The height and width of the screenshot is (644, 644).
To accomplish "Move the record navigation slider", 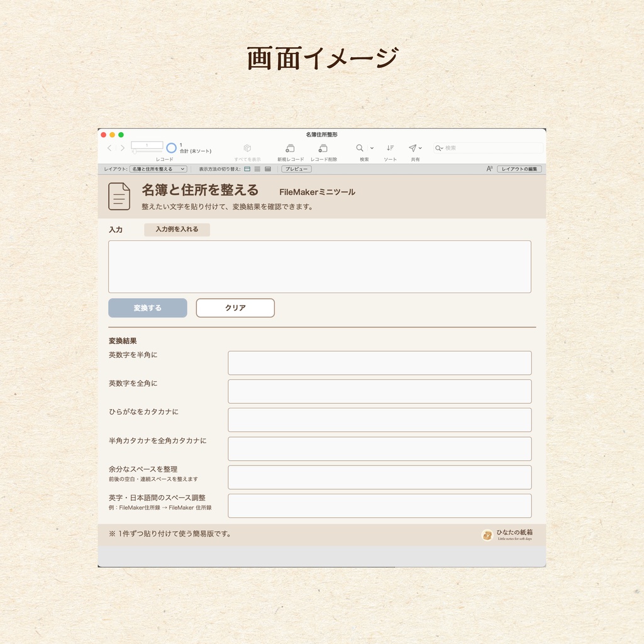I will 135,152.
